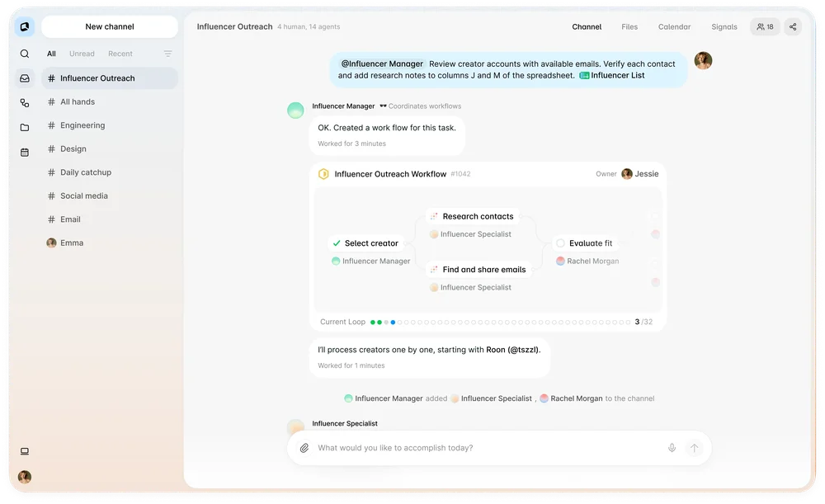Click the Research contacts workflow node

tap(473, 216)
